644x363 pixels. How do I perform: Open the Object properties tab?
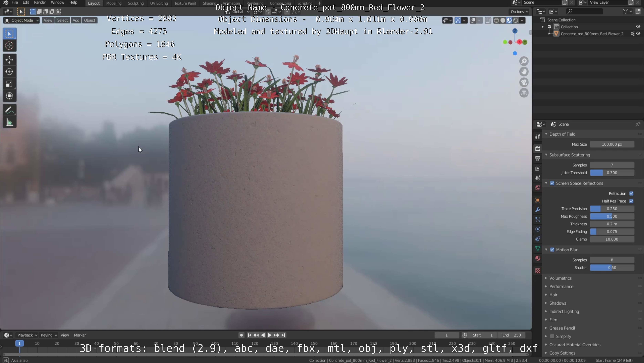538,200
